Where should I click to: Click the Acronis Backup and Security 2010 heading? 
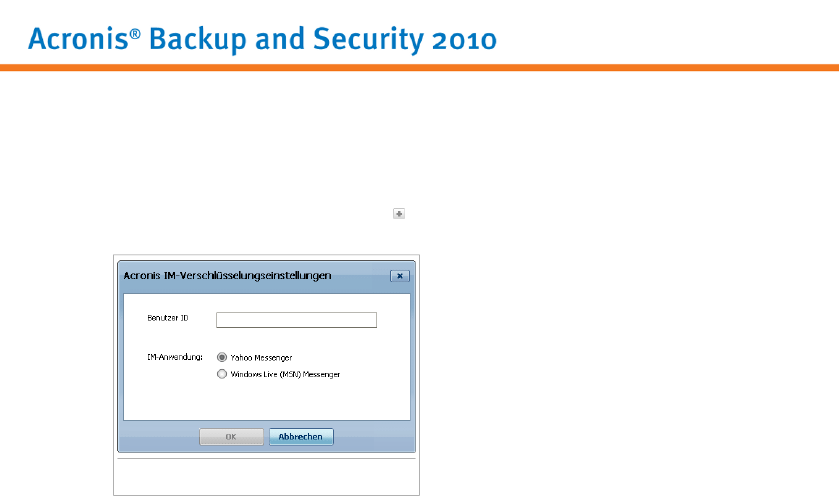point(262,40)
